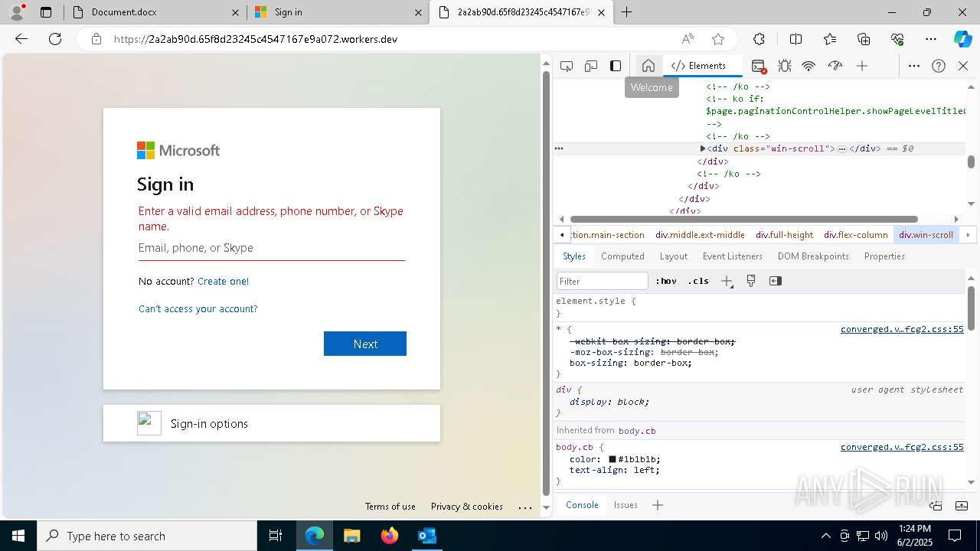The width and height of the screenshot is (980, 551).
Task: Add a drawer tool with the plus icon
Action: [x=658, y=505]
